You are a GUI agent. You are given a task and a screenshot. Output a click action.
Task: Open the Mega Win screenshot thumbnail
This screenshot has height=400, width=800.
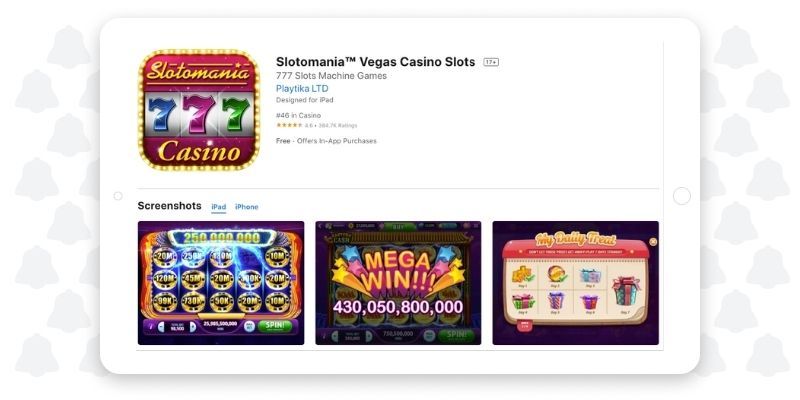click(x=398, y=283)
